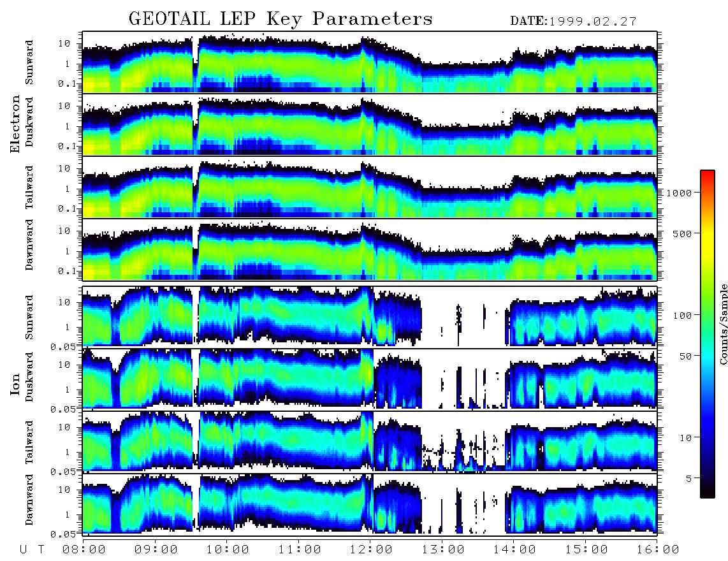The width and height of the screenshot is (728, 561).
Task: Click the "0.05" tick of Ion Dawnward panel
Action: click(63, 534)
